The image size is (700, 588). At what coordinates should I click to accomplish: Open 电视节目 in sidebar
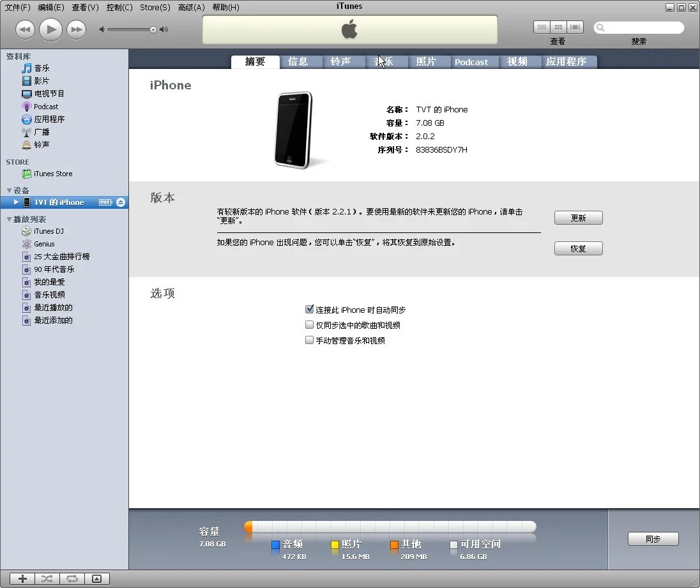49,94
